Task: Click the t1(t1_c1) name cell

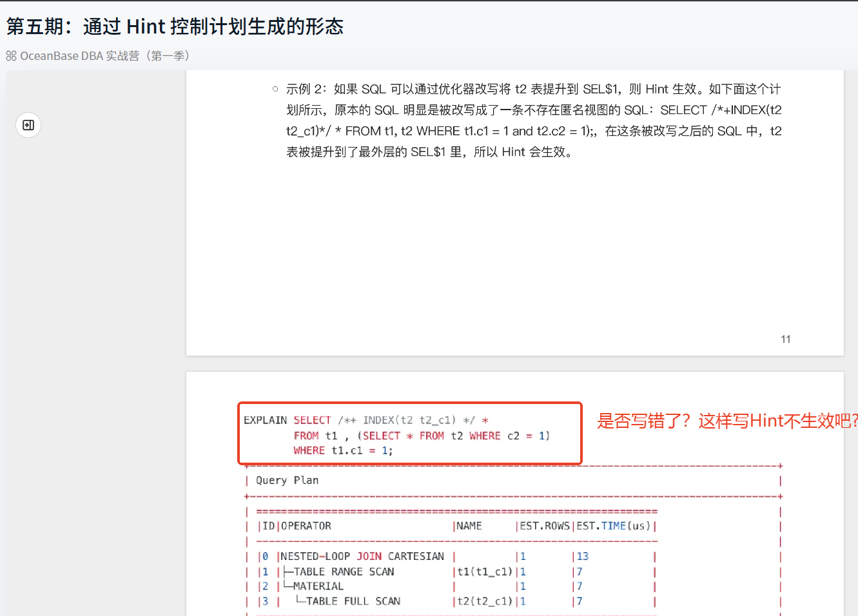Action: pos(484,572)
